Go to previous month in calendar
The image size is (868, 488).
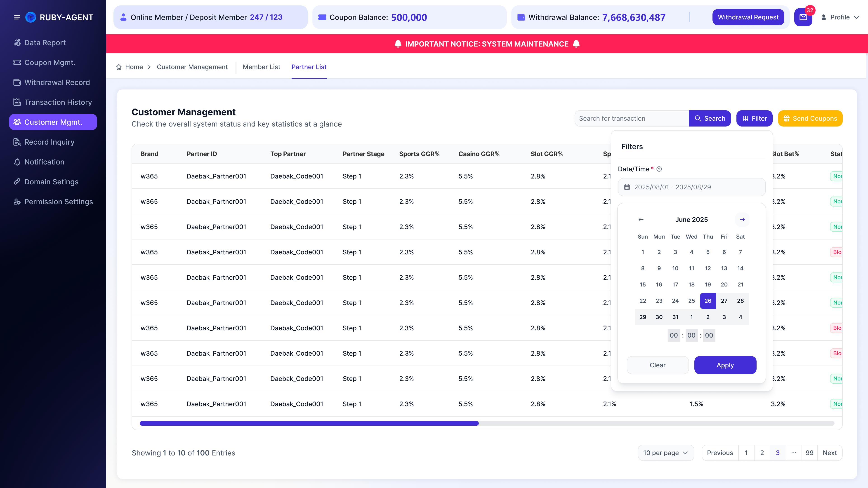coord(641,220)
